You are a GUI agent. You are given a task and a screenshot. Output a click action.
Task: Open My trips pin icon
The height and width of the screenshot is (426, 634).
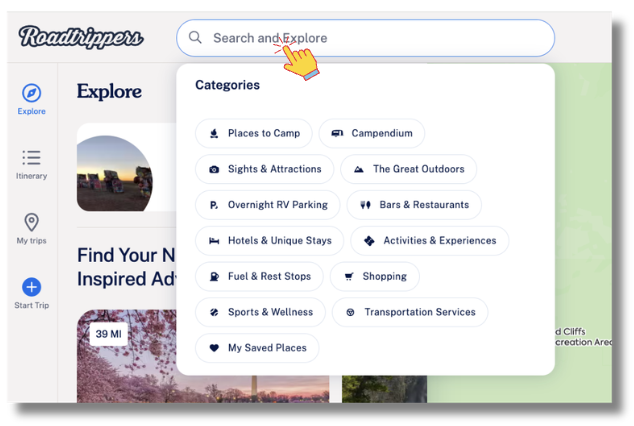(x=31, y=222)
